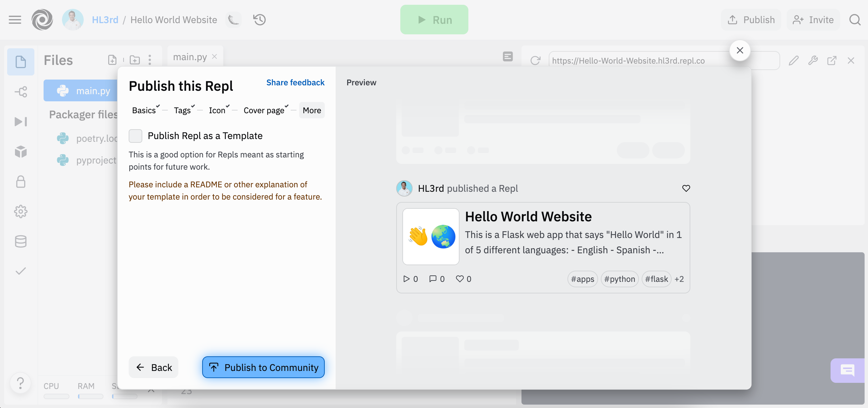This screenshot has width=868, height=408.
Task: Click Publish to Community button
Action: pos(263,367)
